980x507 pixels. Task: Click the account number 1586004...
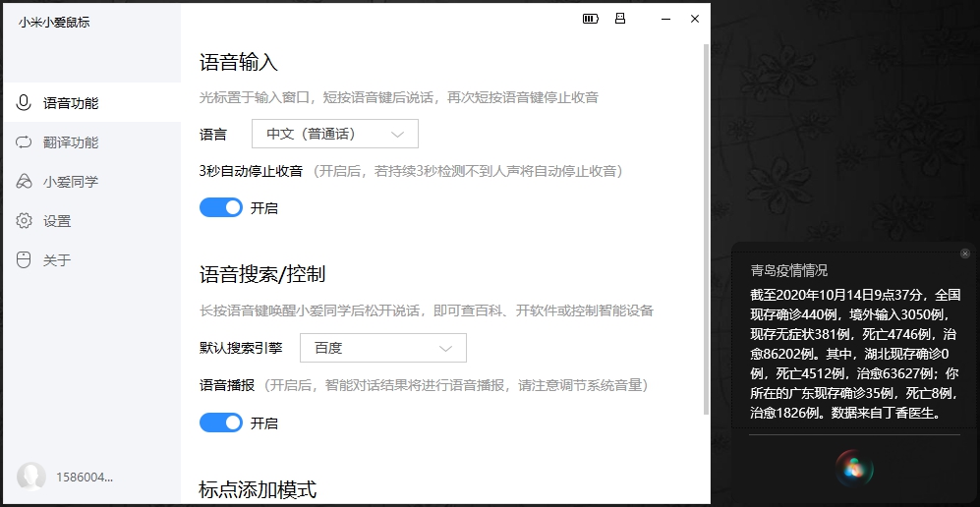click(85, 477)
